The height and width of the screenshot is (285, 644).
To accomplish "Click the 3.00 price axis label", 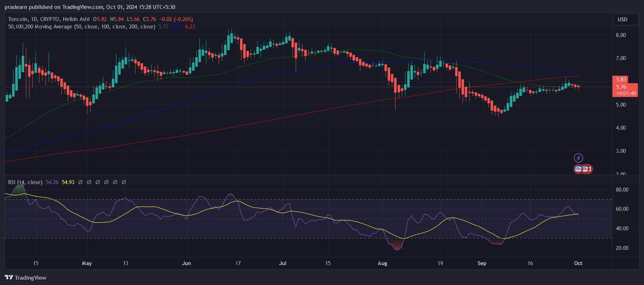I will pos(621,151).
